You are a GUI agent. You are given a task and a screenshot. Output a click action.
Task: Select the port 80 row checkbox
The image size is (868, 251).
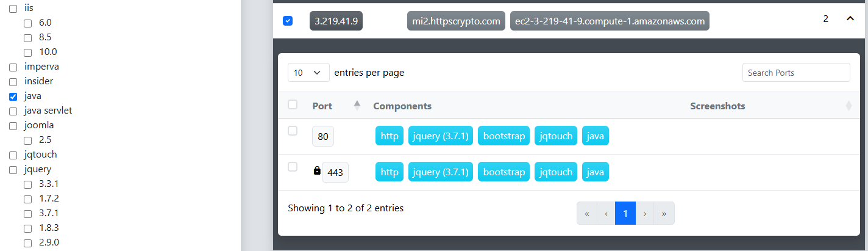[293, 131]
